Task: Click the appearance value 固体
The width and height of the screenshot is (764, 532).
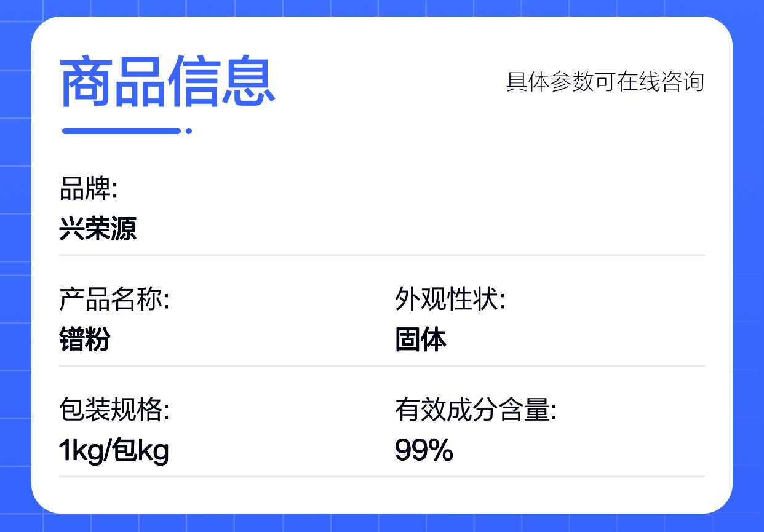Action: pyautogui.click(x=421, y=339)
